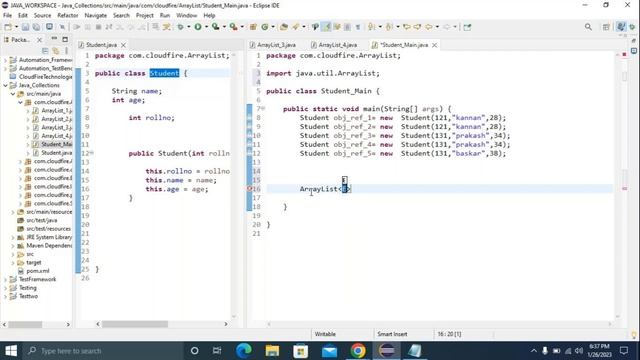Click the Coverage run toolbar icon
The image size is (640, 360).
point(216,27)
